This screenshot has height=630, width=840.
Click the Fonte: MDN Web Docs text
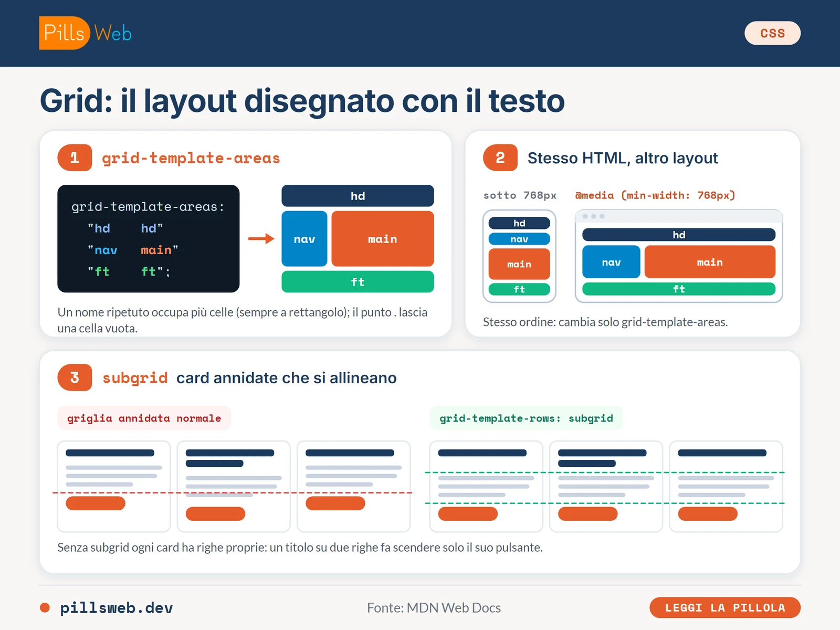(434, 607)
